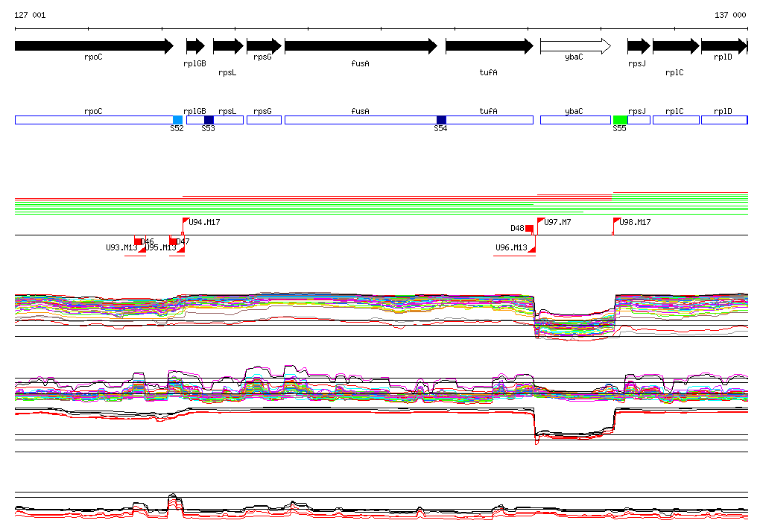Click the S53 segment label

click(x=209, y=128)
